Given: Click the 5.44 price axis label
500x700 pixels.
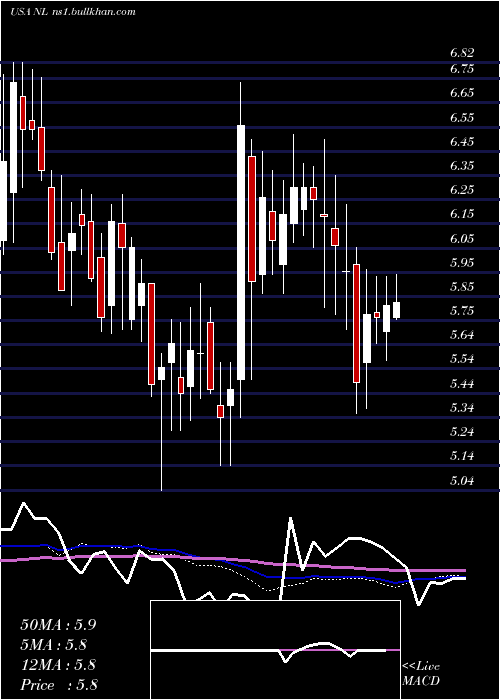Looking at the screenshot, I should pyautogui.click(x=462, y=383).
